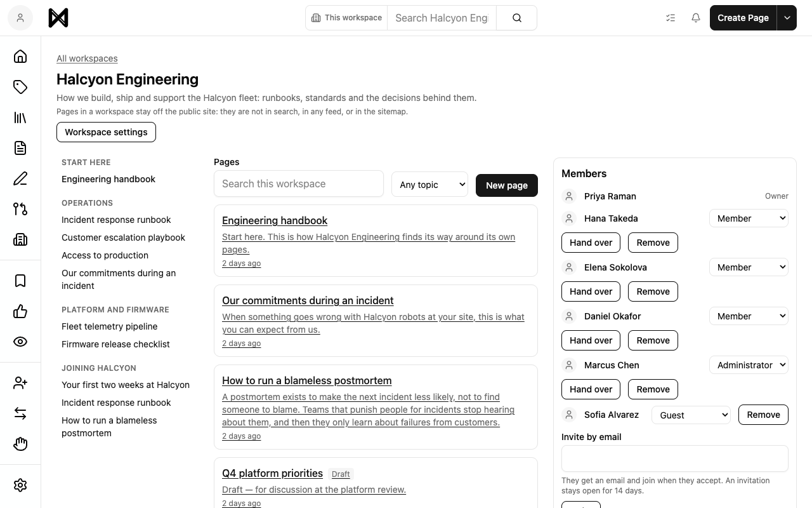Open the settings gear icon
Viewport: 812px width, 508px height.
pyautogui.click(x=20, y=485)
